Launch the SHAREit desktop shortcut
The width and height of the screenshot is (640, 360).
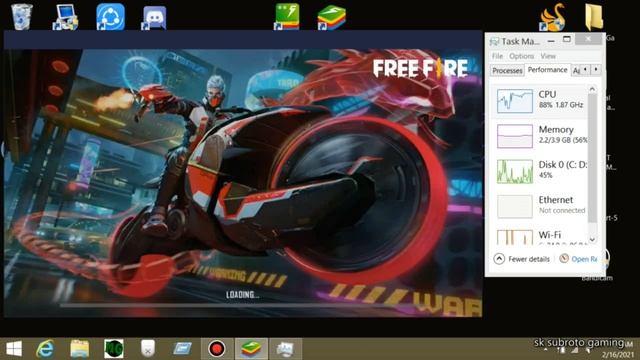[110, 17]
